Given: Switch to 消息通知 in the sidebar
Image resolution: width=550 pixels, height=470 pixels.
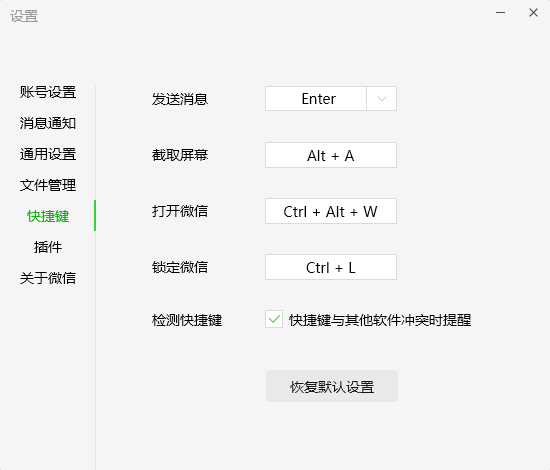Looking at the screenshot, I should [48, 123].
